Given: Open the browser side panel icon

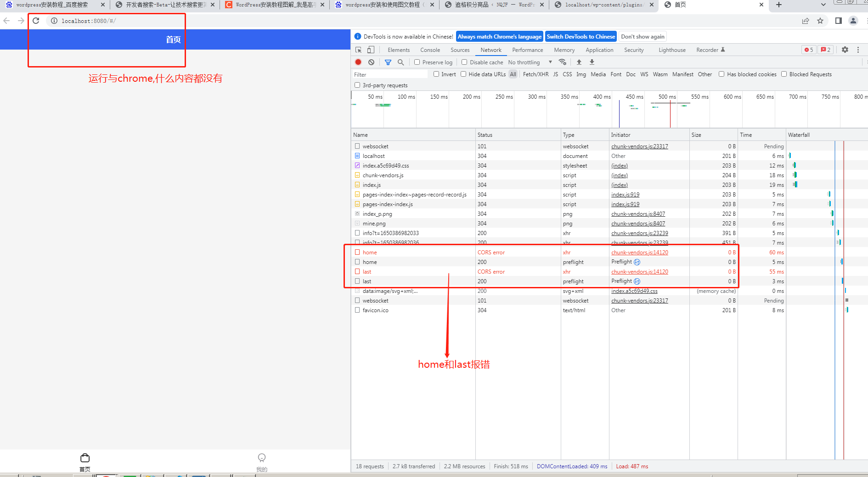Looking at the screenshot, I should (838, 21).
